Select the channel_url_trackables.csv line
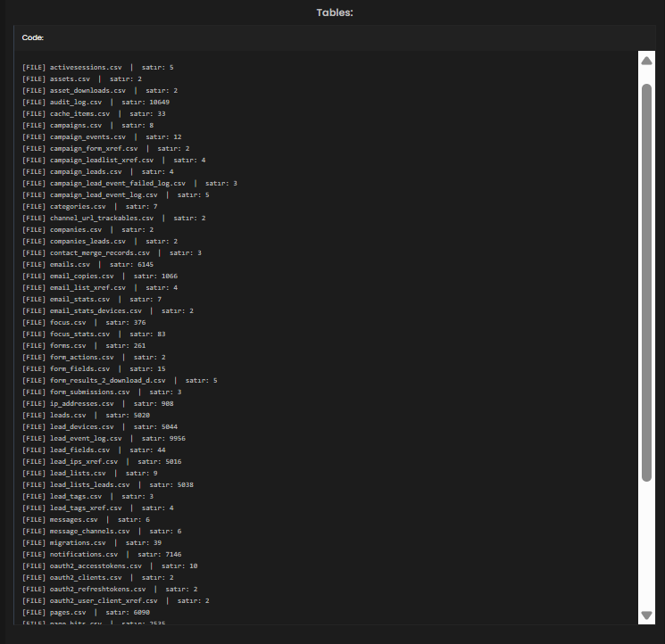Screen dimensions: 665x644 coord(113,219)
